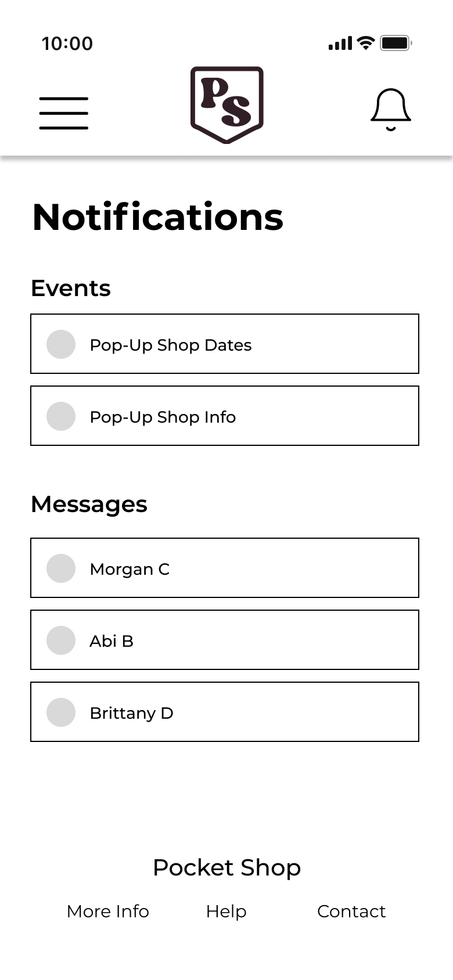
Task: Select the circle beside Pop-Up Shop Dates
Action: [61, 344]
